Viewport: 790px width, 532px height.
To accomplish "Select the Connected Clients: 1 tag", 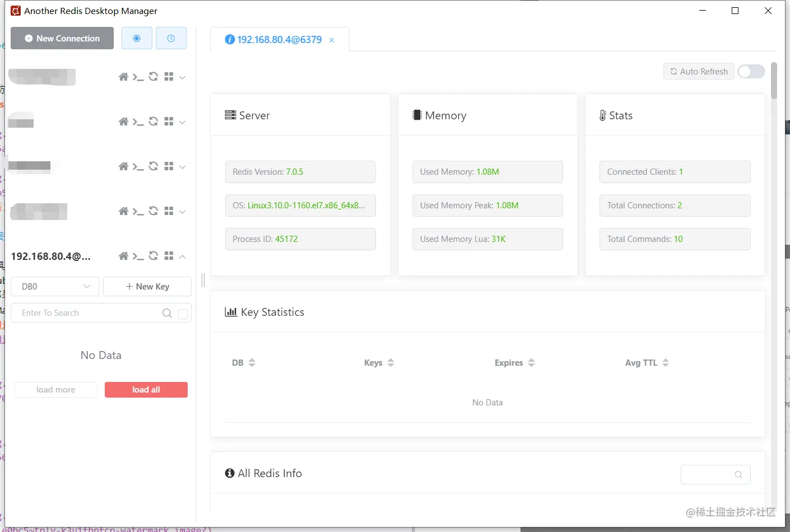I will coord(675,172).
